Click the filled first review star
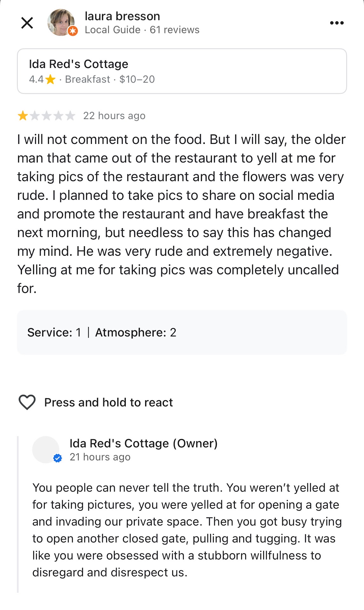The image size is (364, 610). [x=23, y=116]
